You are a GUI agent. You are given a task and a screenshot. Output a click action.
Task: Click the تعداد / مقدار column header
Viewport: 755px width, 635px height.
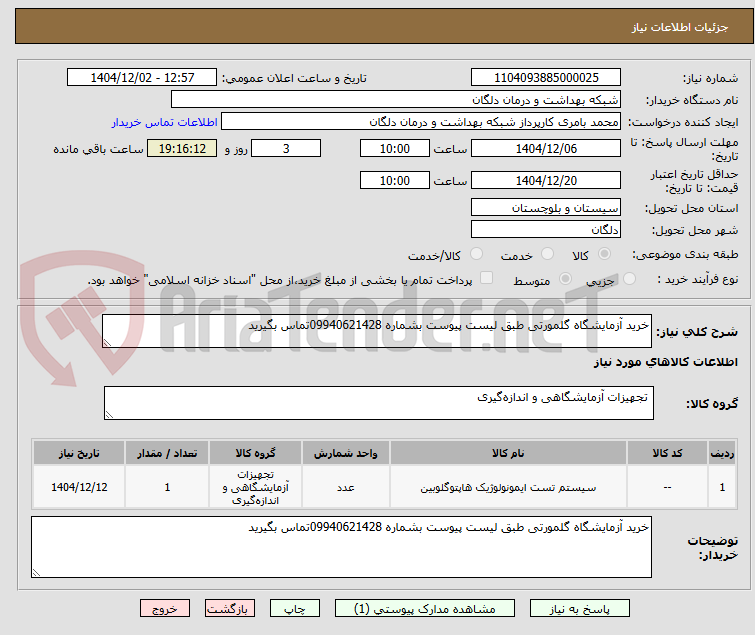pos(167,453)
